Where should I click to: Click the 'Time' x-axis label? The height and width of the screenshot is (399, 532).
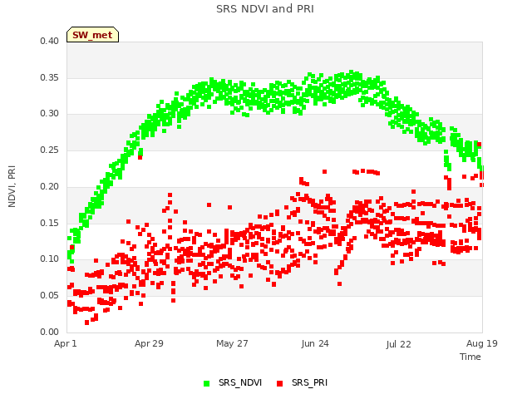(x=470, y=357)
